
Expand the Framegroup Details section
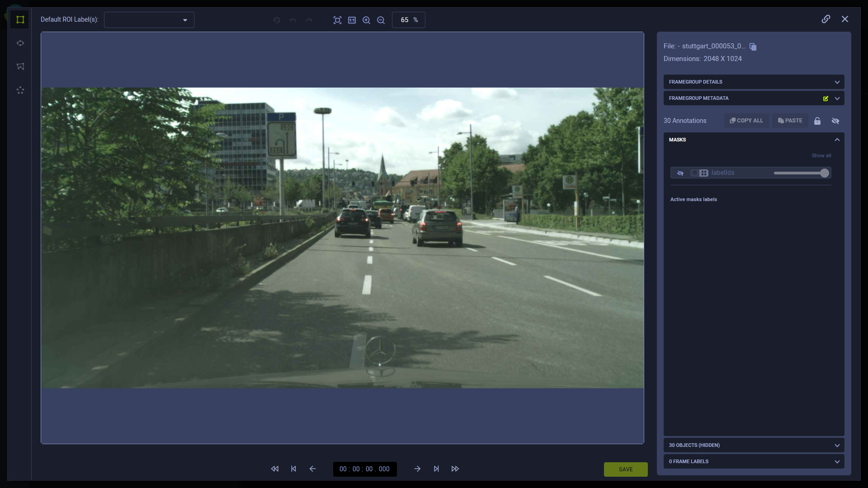coord(837,82)
